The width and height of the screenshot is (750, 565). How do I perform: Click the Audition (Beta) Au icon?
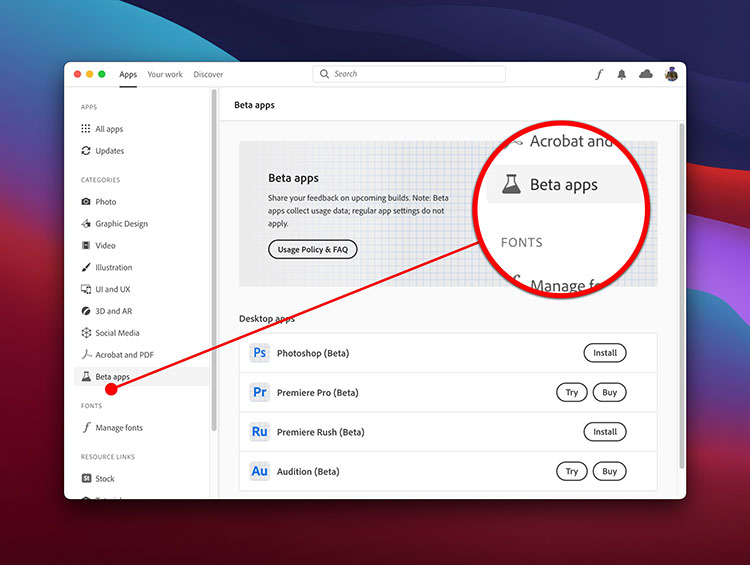(260, 471)
